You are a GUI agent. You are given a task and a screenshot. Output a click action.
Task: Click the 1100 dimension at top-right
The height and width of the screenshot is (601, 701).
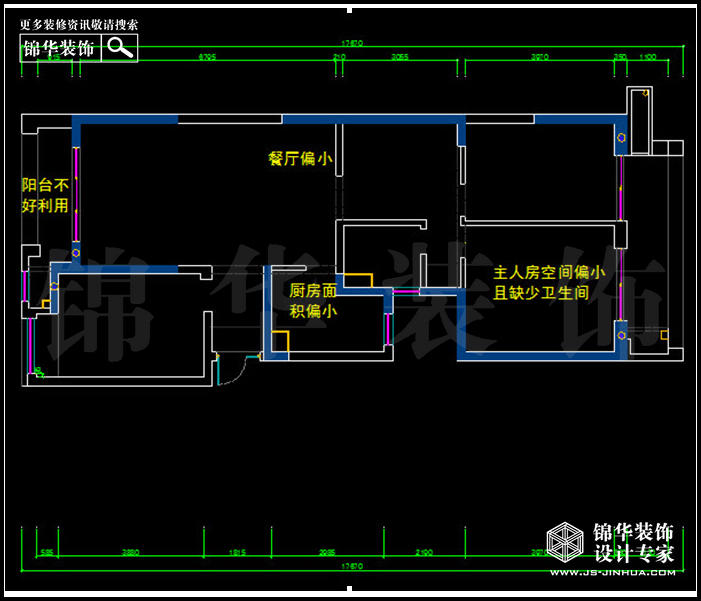(647, 58)
